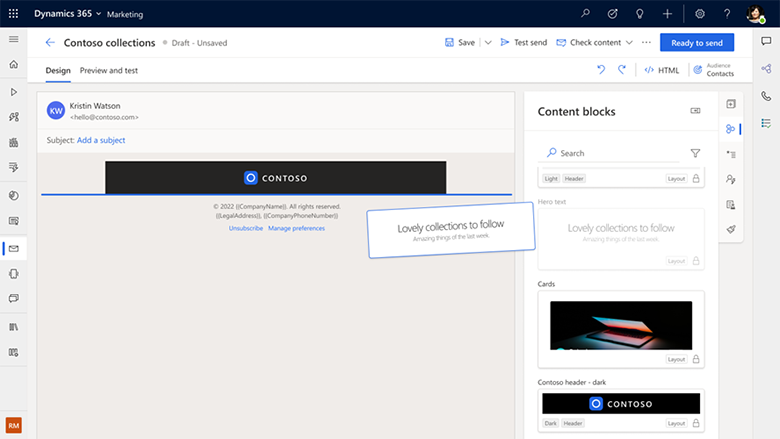
Task: Expand the Dynamics 365 app switcher chevron
Action: [x=98, y=14]
